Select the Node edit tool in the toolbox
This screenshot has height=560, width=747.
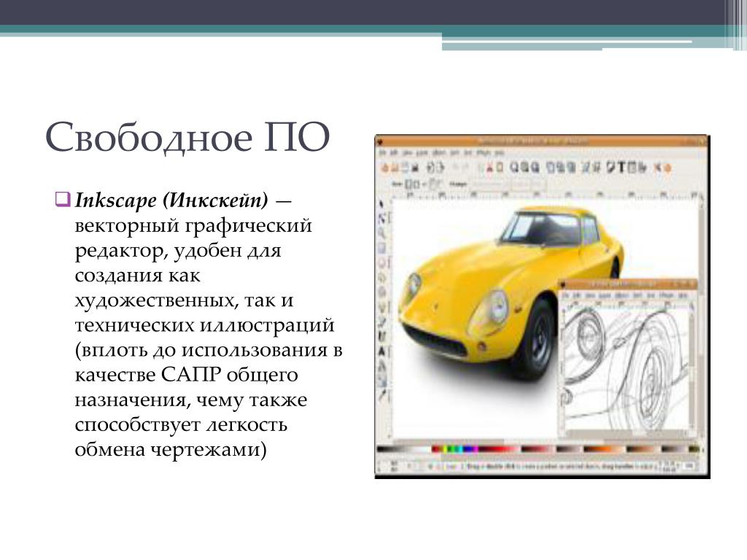(x=382, y=219)
